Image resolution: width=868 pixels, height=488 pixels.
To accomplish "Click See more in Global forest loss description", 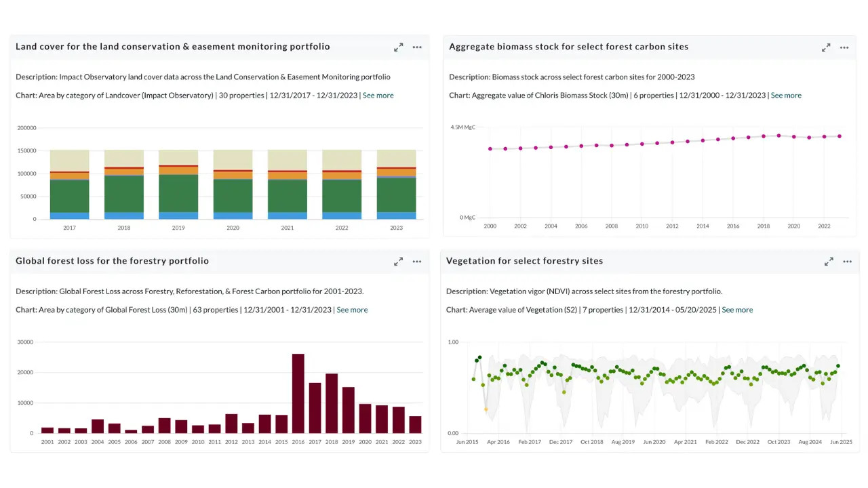I will pyautogui.click(x=352, y=310).
